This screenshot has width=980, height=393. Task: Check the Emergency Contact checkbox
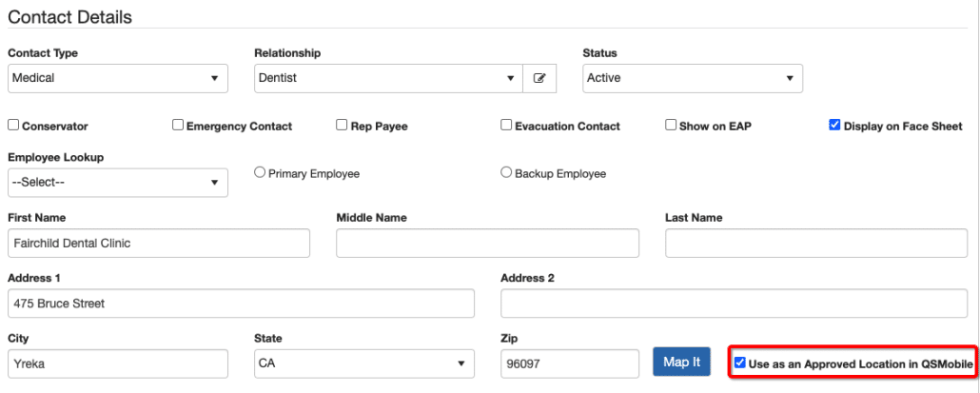coord(178,126)
